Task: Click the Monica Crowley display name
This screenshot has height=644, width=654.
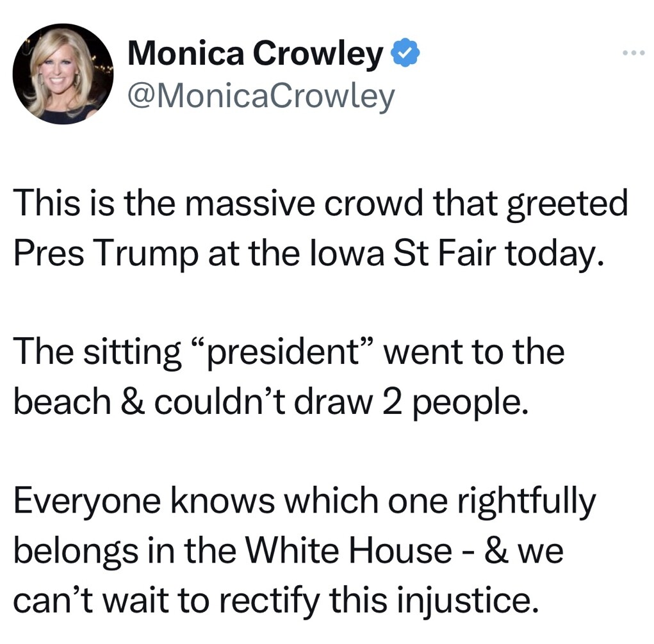Action: [x=255, y=54]
